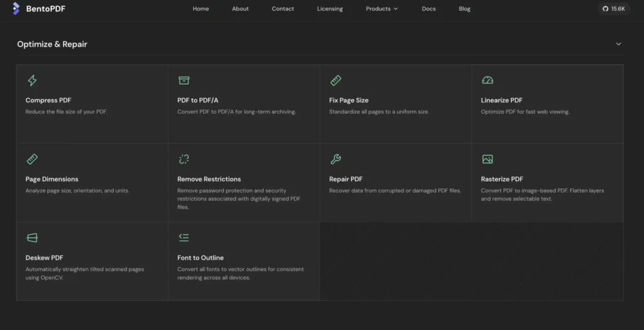Screen dimensions: 644x330
Task: Click the Linearize PDF speedometer icon
Action: coord(487,80)
